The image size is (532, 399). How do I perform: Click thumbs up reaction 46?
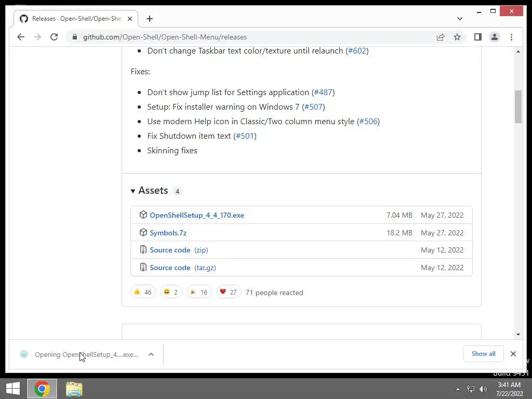pos(143,292)
